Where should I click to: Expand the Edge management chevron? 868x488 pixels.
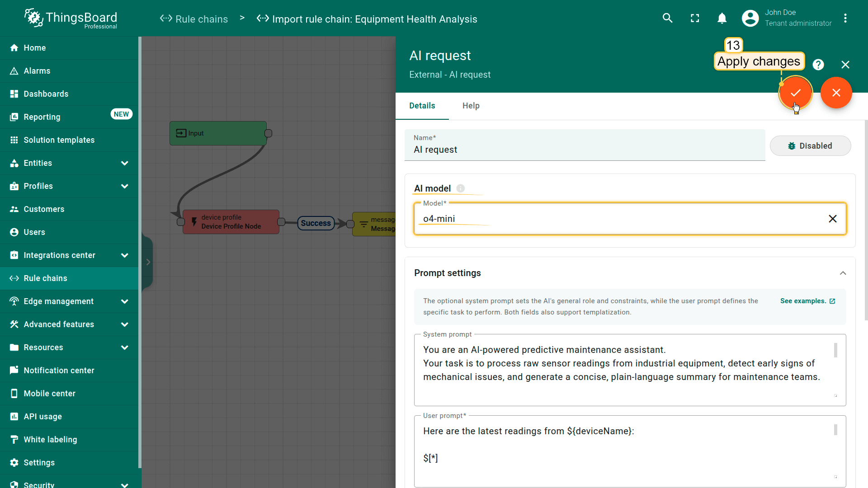coord(125,301)
